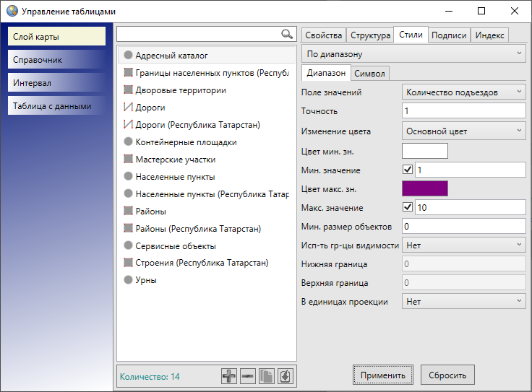Click the rightmost icon next to copy
The image size is (532, 392).
(286, 376)
